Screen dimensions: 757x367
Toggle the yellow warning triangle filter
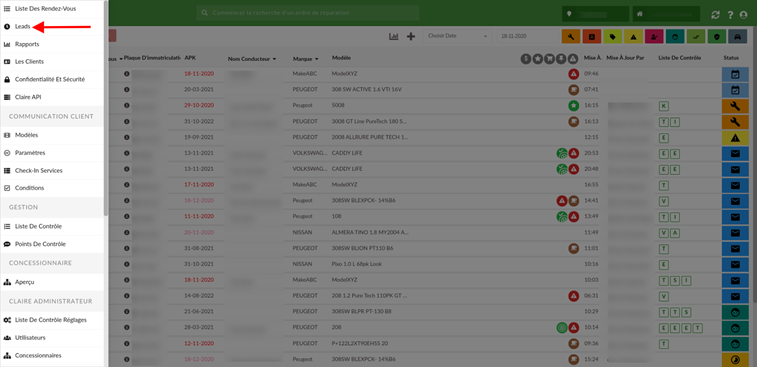(633, 36)
